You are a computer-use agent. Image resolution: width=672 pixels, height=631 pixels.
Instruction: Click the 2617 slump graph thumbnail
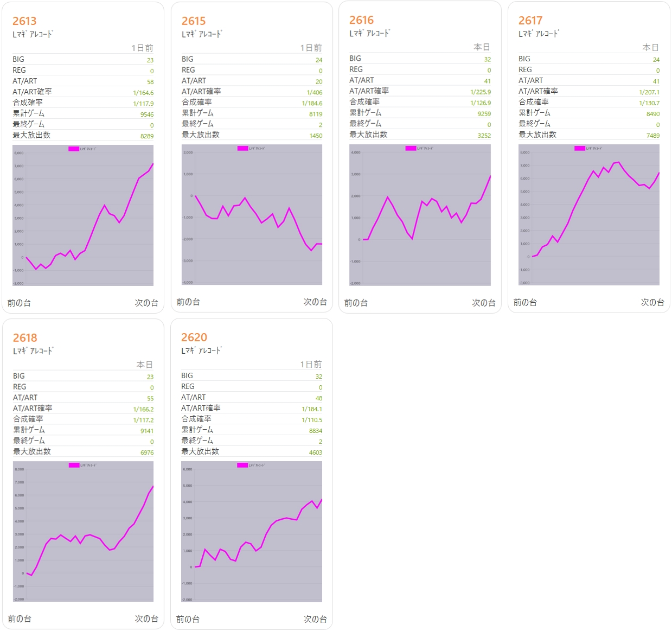tap(589, 215)
